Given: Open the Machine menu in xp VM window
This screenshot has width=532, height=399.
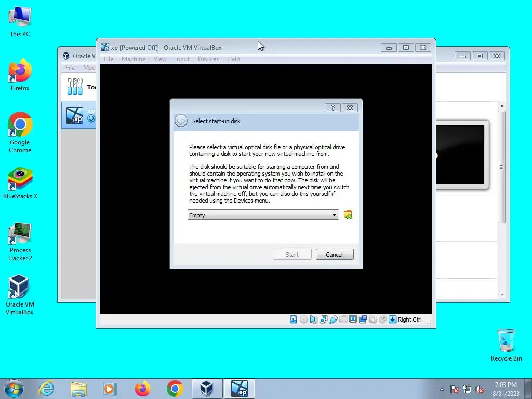Looking at the screenshot, I should point(134,59).
